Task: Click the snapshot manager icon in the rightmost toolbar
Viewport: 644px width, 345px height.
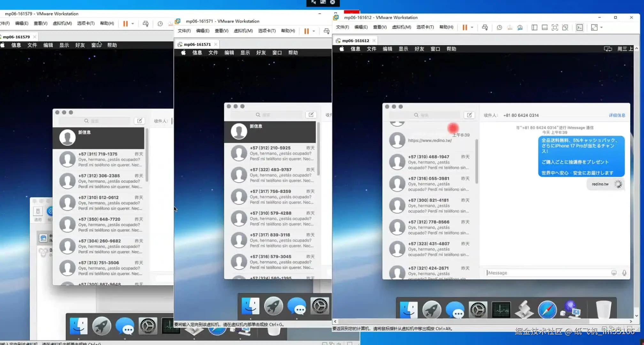Action: 520,27
